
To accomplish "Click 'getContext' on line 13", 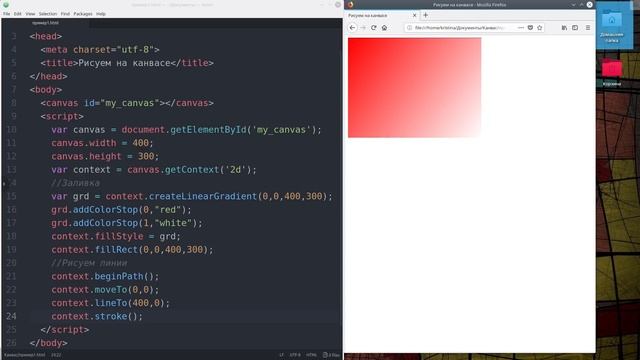I will 192,170.
